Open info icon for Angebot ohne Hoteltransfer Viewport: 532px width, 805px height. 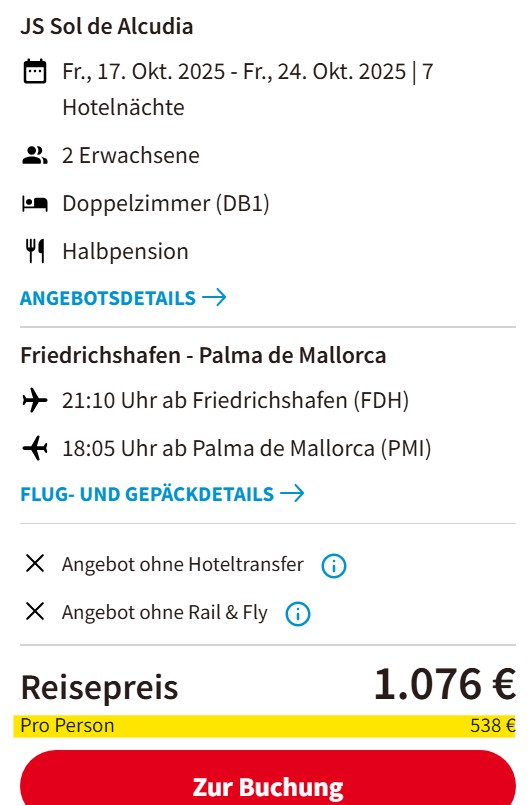point(334,566)
